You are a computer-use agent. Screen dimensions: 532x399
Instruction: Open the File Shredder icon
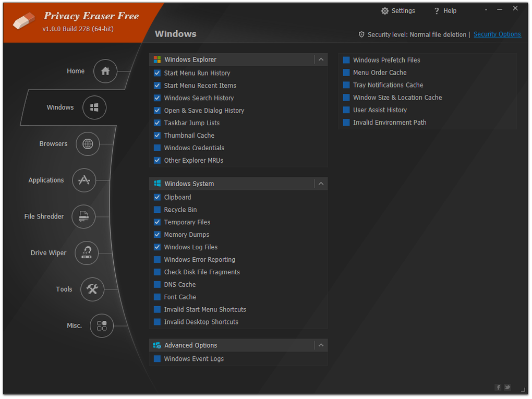tap(83, 216)
